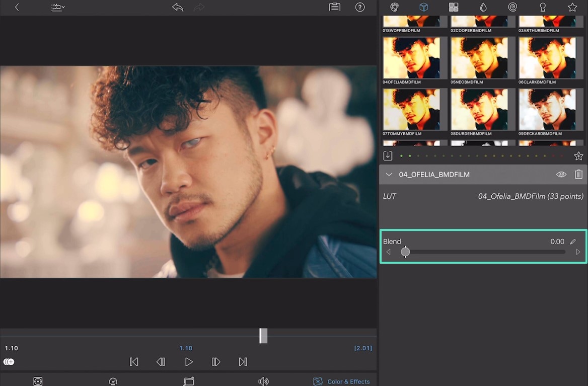Viewport: 588px width, 386px height.
Task: Open the histogram scopes menu
Action: [x=58, y=7]
